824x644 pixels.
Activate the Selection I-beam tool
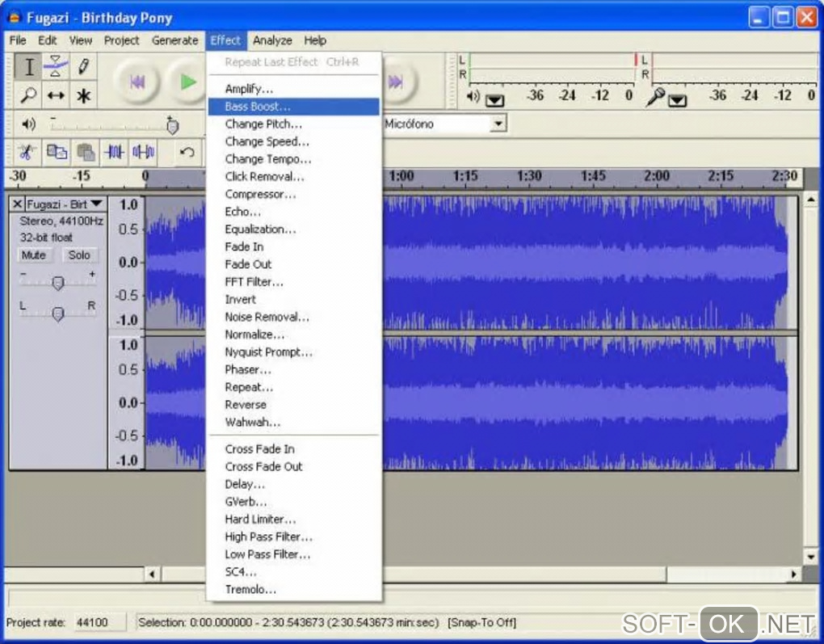(x=28, y=66)
